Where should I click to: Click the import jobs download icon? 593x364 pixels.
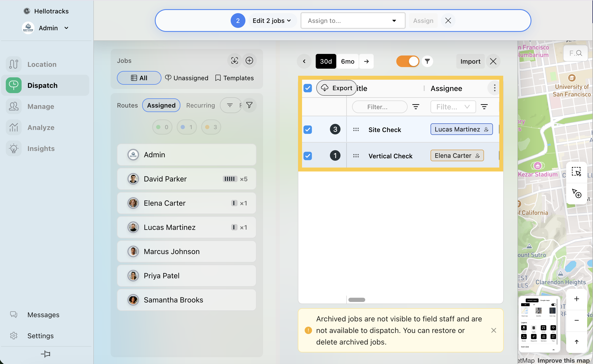234,60
